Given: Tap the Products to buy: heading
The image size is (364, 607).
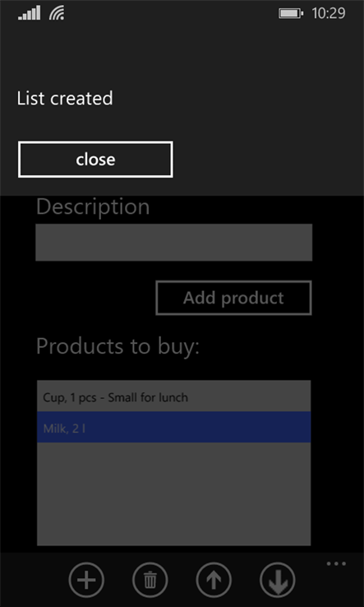Looking at the screenshot, I should (x=117, y=346).
